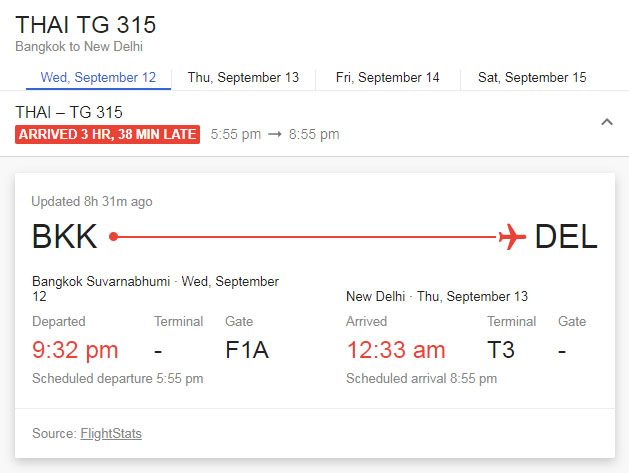This screenshot has width=629, height=473.
Task: Click the F1A departure gate value
Action: tap(247, 350)
